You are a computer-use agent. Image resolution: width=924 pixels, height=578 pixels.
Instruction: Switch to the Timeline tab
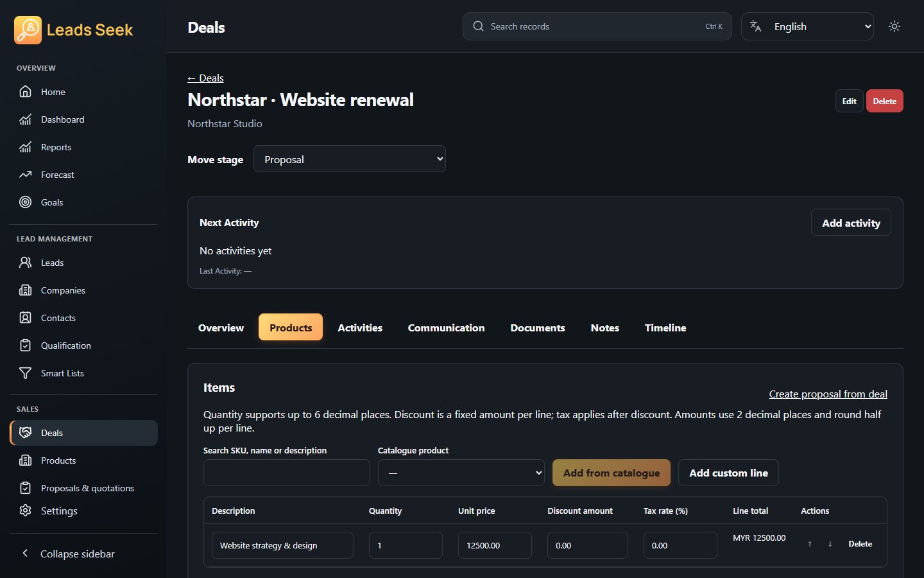coord(665,328)
